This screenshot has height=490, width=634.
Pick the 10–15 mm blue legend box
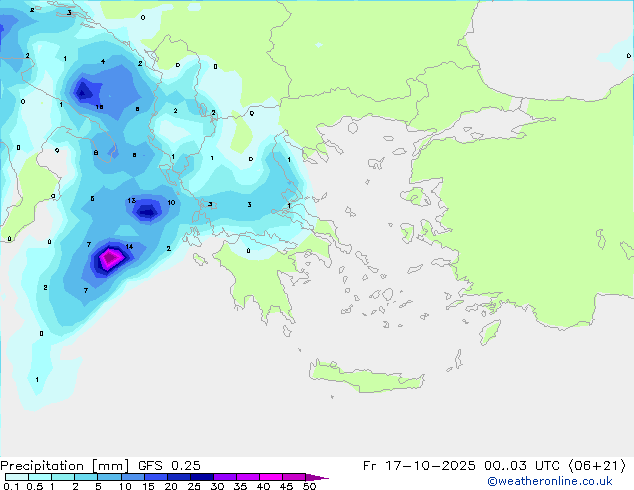pos(132,477)
